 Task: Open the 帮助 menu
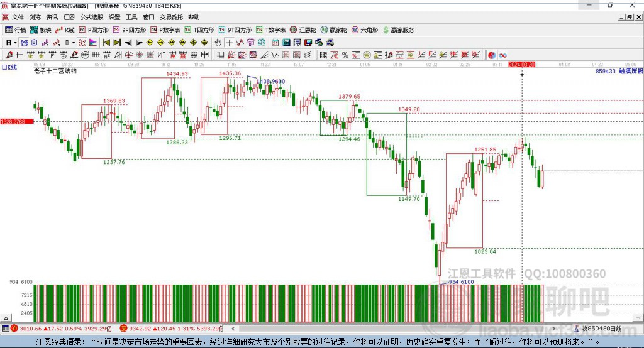click(x=194, y=17)
